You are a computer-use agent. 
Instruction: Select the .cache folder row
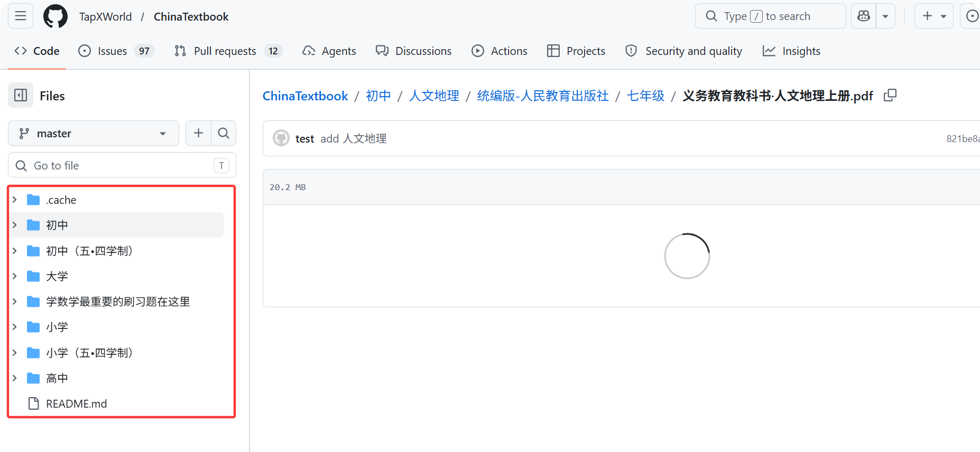[x=117, y=200]
